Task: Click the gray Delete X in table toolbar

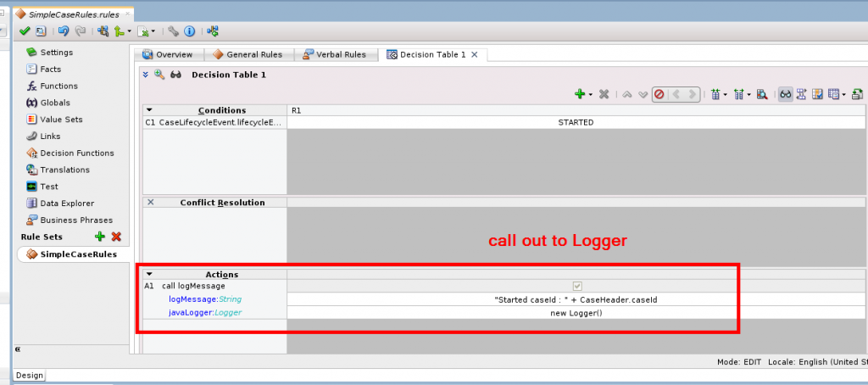Action: tap(604, 95)
